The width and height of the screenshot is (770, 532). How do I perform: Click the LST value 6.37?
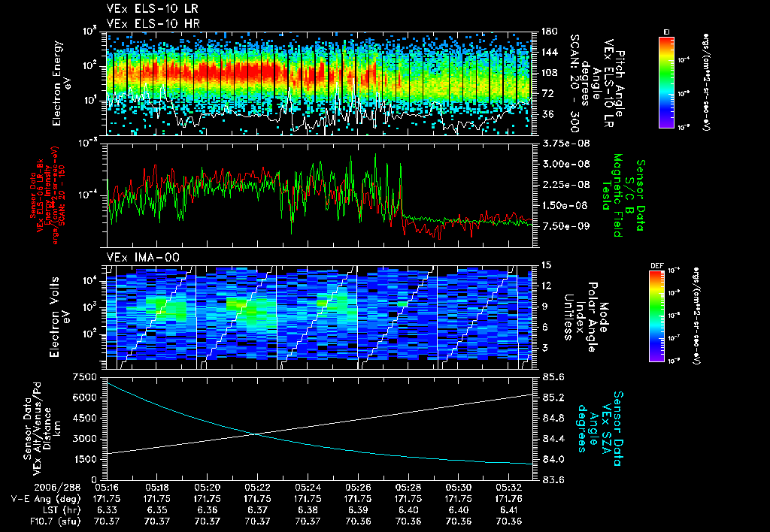click(x=258, y=510)
